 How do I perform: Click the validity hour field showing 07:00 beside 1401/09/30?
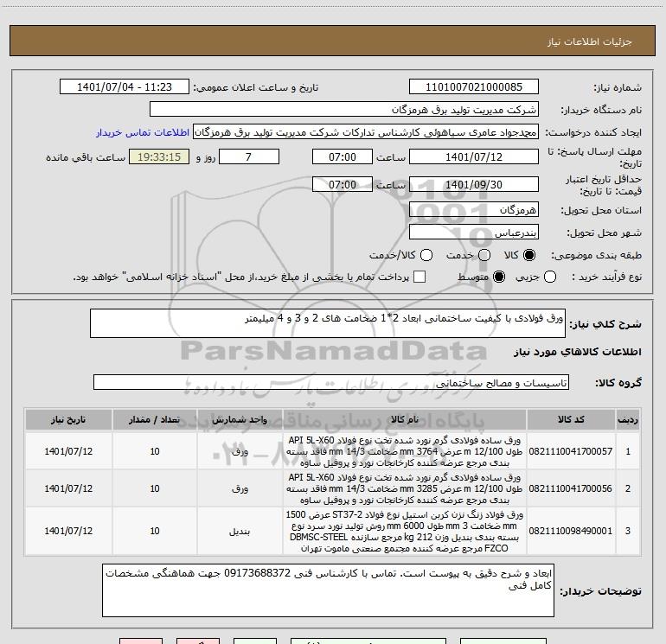tap(343, 185)
